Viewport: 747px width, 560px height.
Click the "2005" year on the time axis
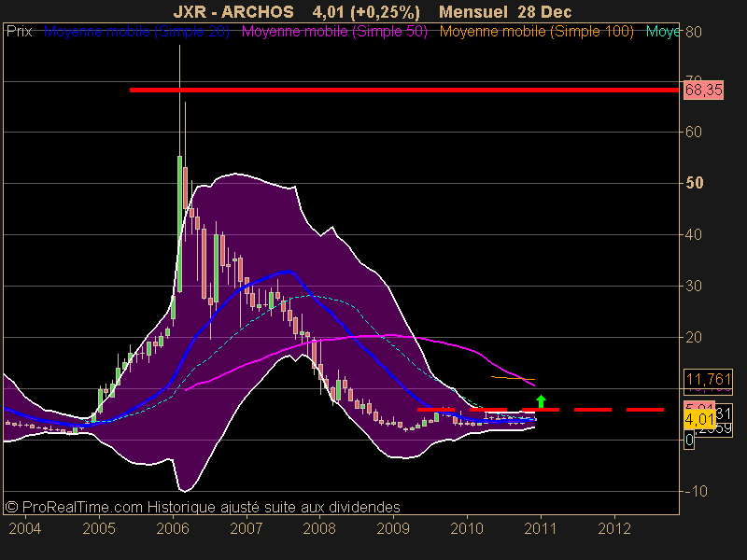(x=99, y=528)
